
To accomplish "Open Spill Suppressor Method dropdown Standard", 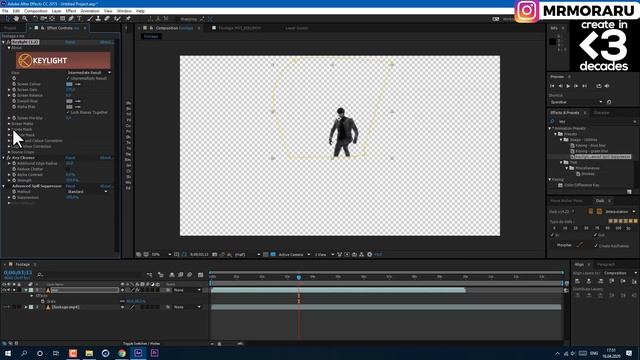I will pos(87,192).
